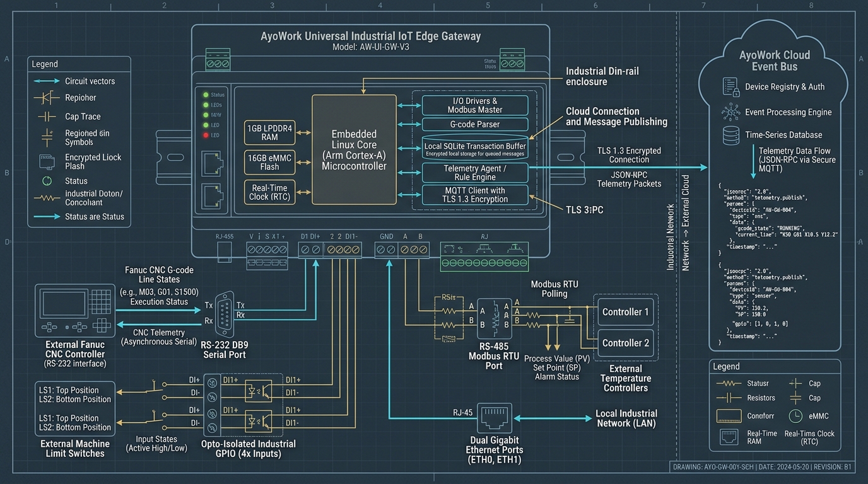Viewport: 868px width, 484px height.
Task: Click the Device Registry & Auth icon
Action: click(x=730, y=87)
